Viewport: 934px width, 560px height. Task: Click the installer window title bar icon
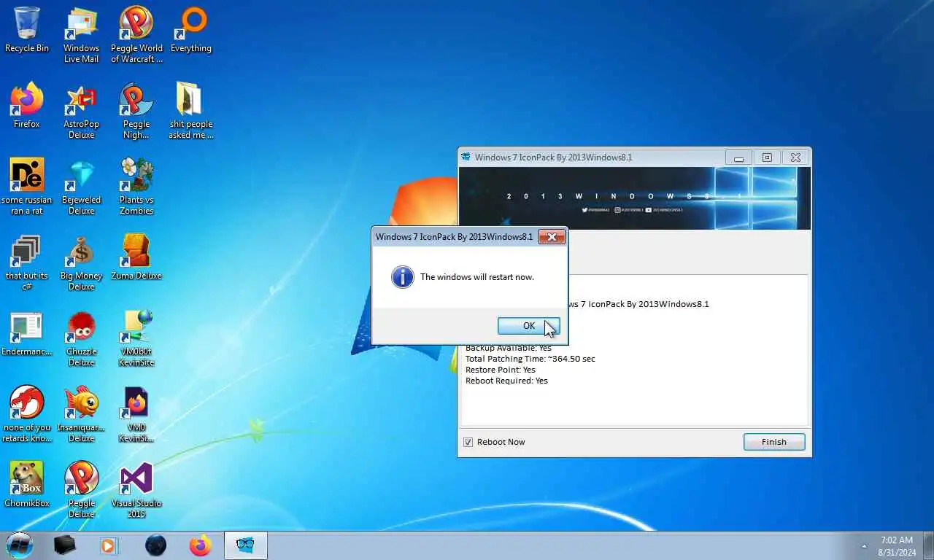[466, 157]
